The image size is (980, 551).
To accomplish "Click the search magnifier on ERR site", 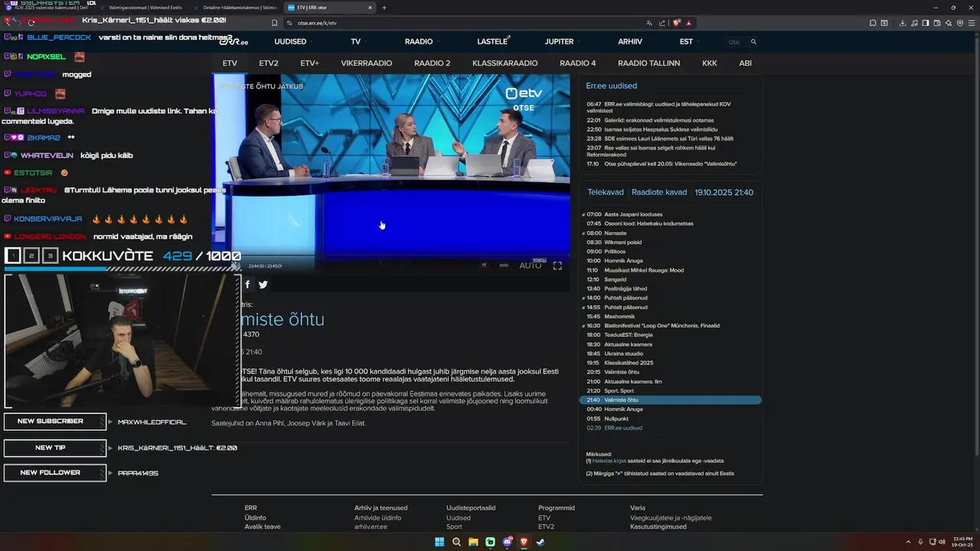I will pos(753,42).
